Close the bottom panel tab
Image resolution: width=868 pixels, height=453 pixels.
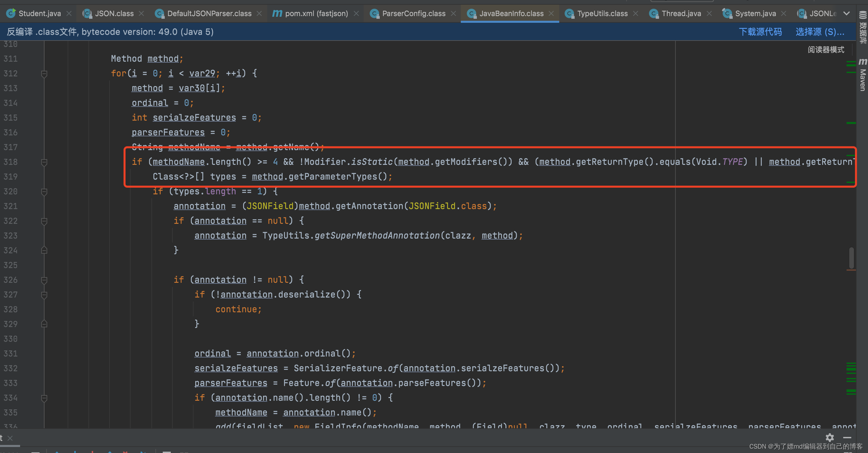[10, 438]
